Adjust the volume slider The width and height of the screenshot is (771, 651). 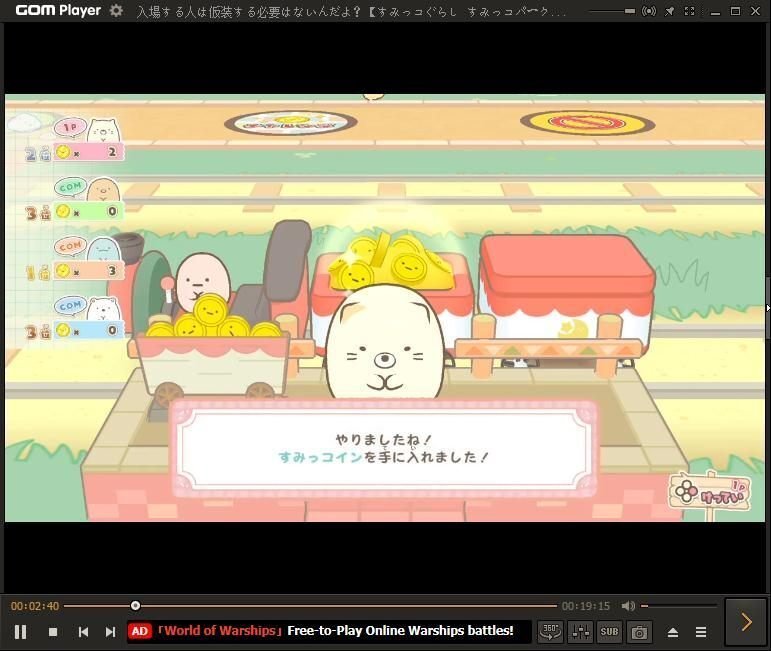tap(679, 606)
